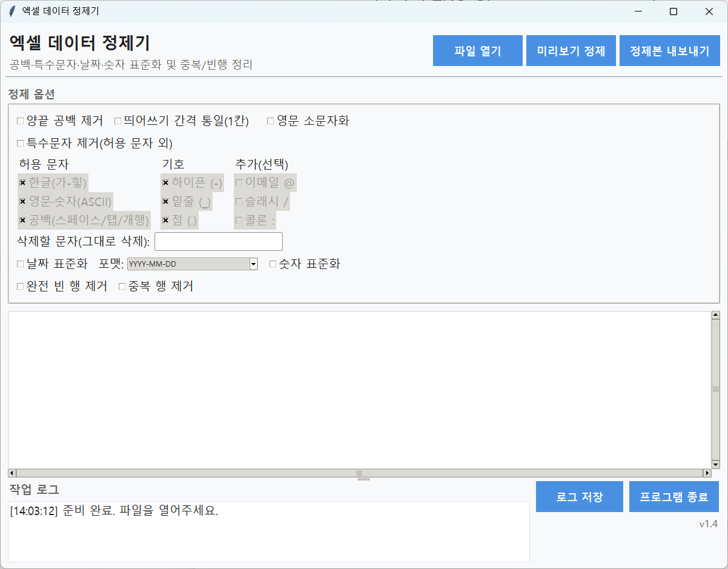Enable 특수문자 제거(허용 문자 외) checkbox
The width and height of the screenshot is (728, 569).
click(21, 144)
